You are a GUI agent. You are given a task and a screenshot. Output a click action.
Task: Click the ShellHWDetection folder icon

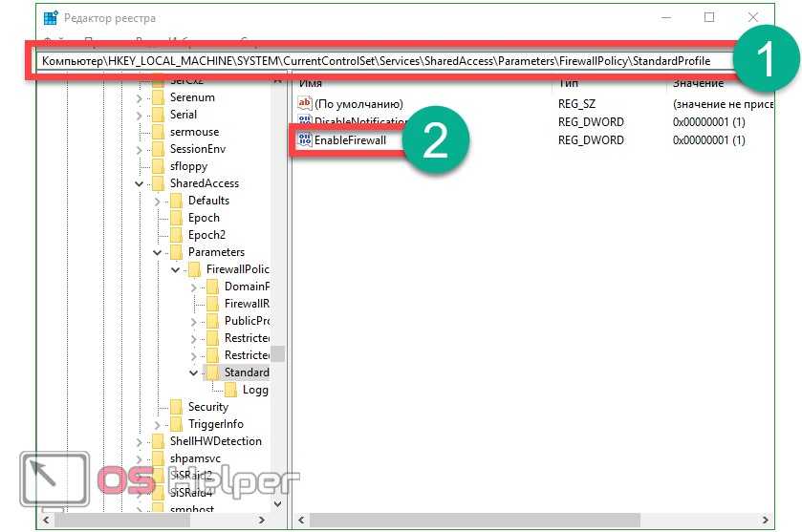point(159,441)
